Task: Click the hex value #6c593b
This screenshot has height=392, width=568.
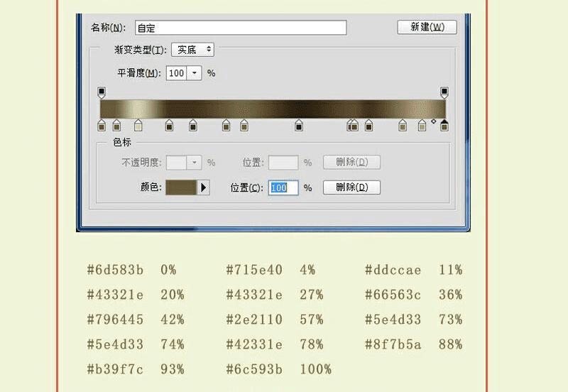Action: tap(254, 369)
